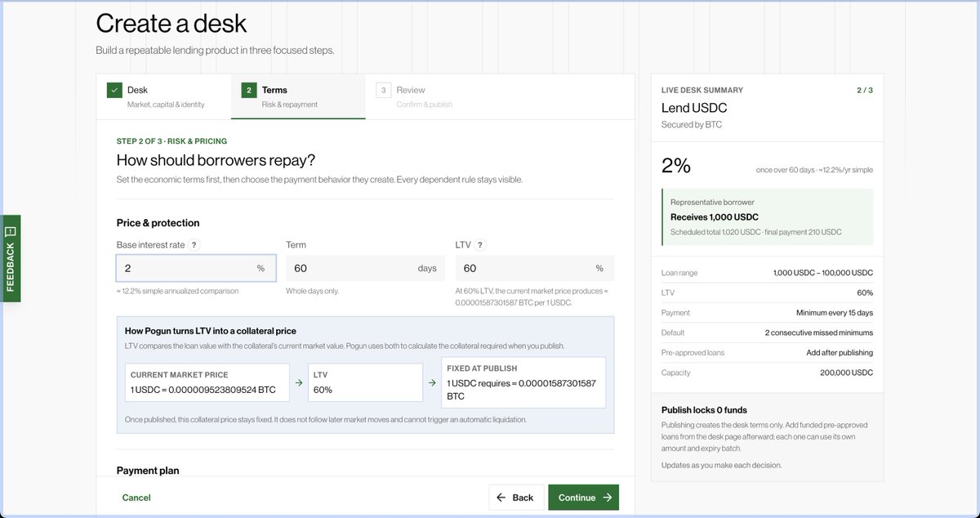Select the current market price value '1 USDC = 0.000009523809524 BTC'
980x518 pixels.
203,390
